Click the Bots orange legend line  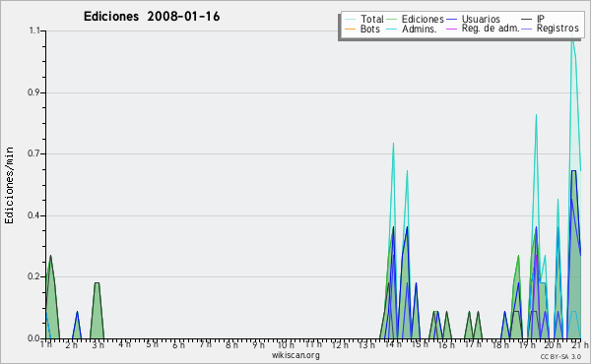350,29
